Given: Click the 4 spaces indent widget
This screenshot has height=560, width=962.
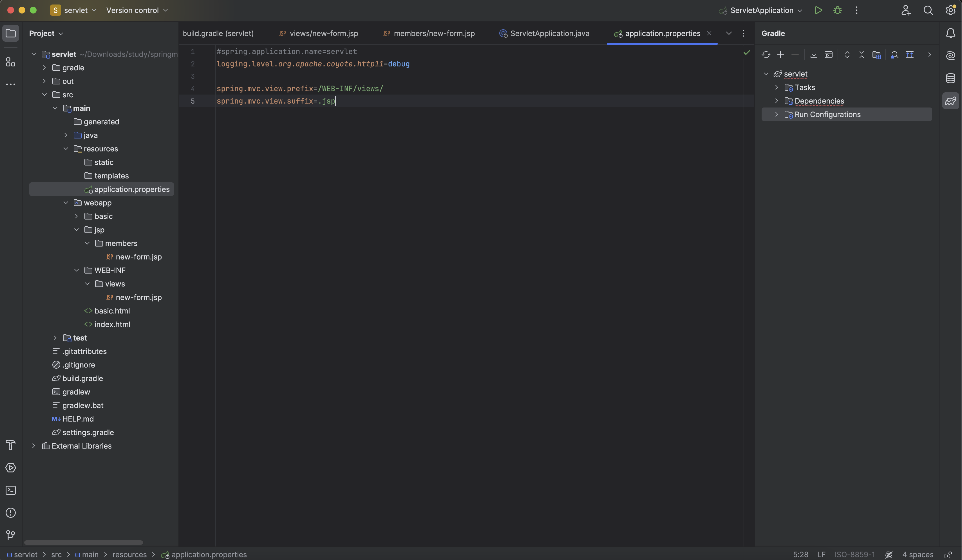Looking at the screenshot, I should tap(917, 555).
